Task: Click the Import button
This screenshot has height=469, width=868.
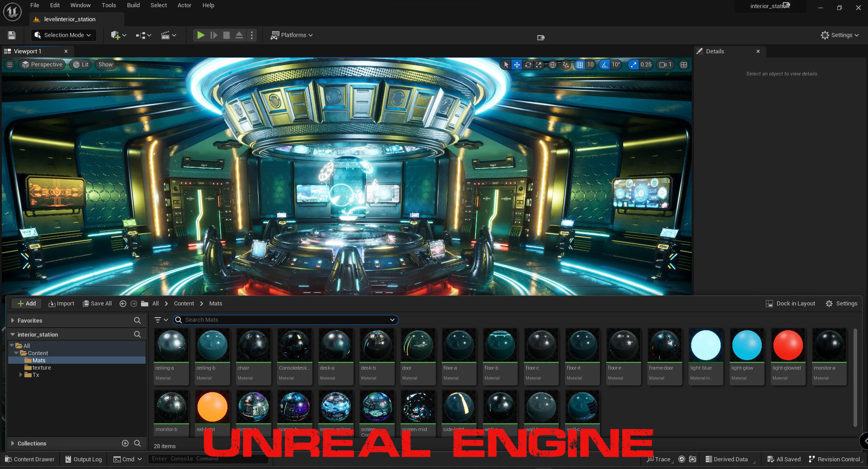Action: pyautogui.click(x=61, y=304)
